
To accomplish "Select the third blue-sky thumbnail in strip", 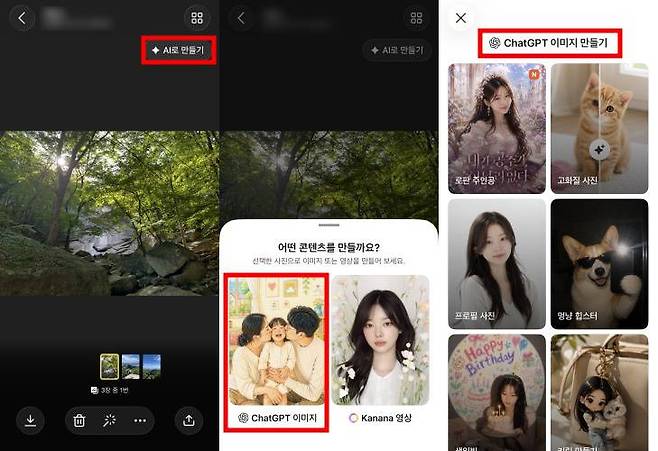I will [x=151, y=367].
